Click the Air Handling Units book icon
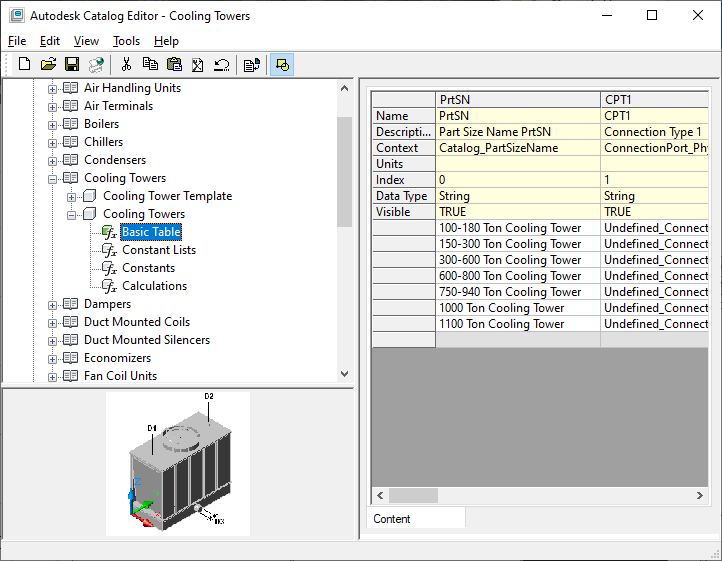This screenshot has height=561, width=722. (70, 88)
